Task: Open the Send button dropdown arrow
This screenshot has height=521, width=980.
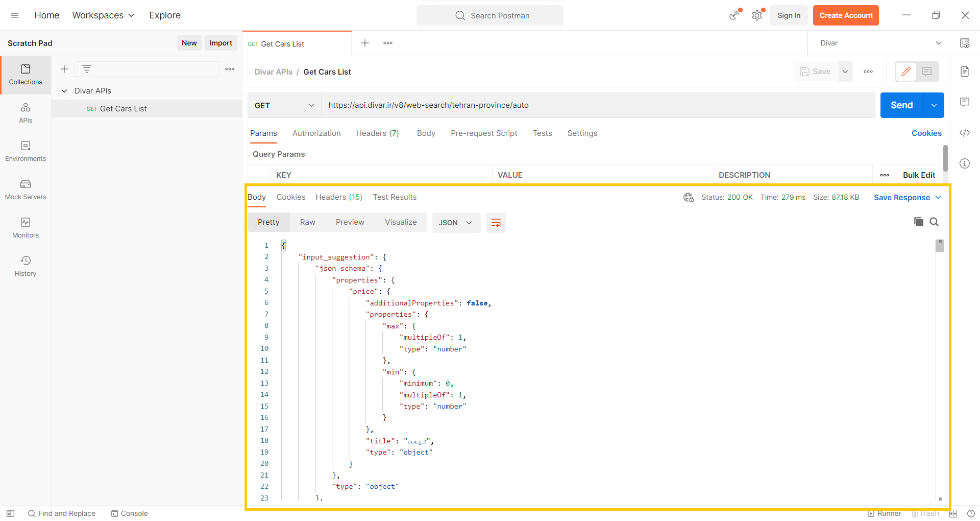Action: [934, 105]
